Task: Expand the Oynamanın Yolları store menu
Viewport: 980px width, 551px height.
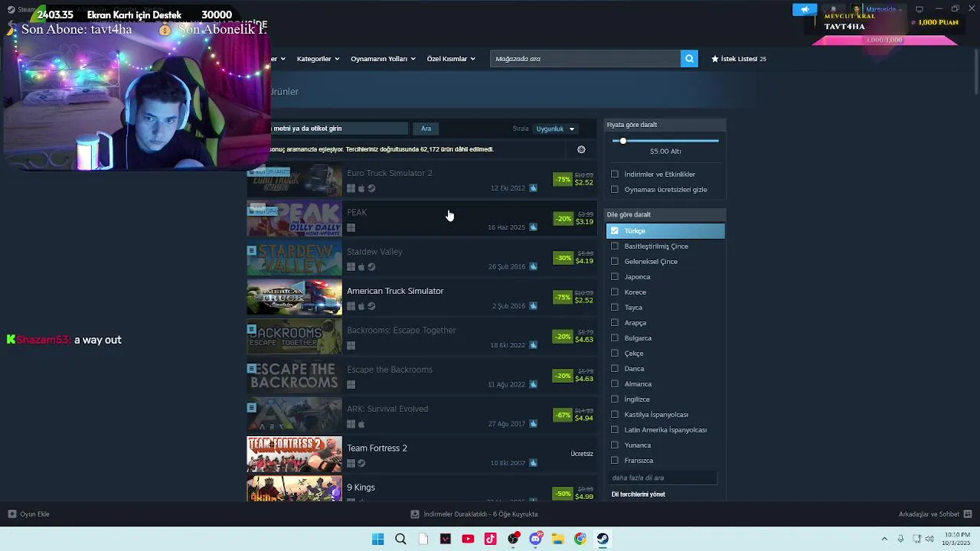Action: 383,59
